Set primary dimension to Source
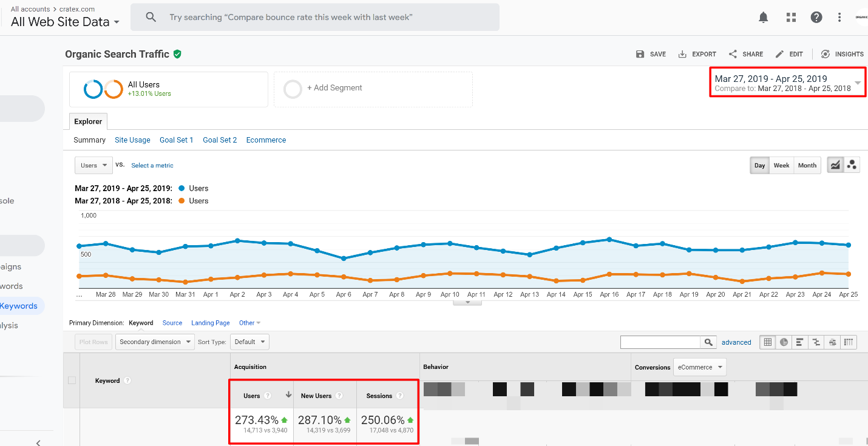The width and height of the screenshot is (868, 446). [x=172, y=323]
